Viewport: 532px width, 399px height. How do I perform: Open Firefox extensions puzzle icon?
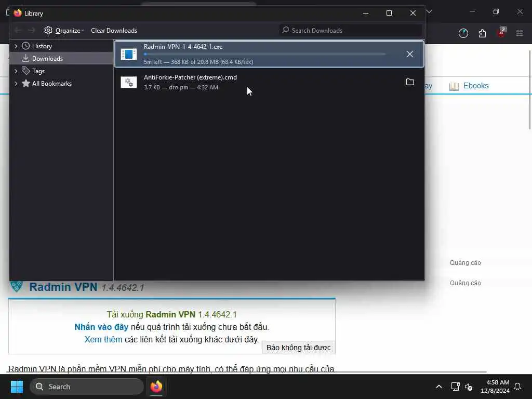click(482, 33)
